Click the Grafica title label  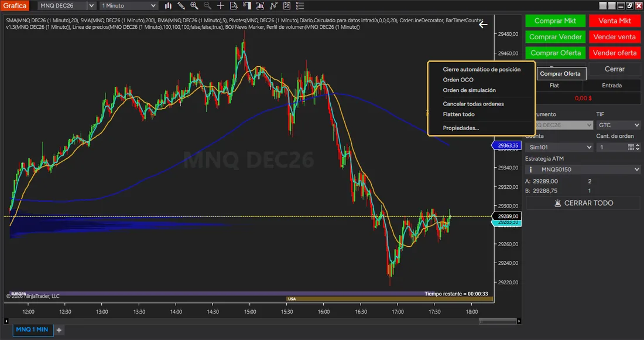15,6
